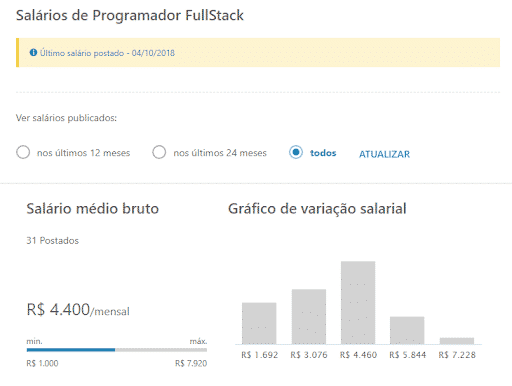Click the 'Salários de Programador FullStack' heading
This screenshot has width=512, height=386.
click(130, 16)
